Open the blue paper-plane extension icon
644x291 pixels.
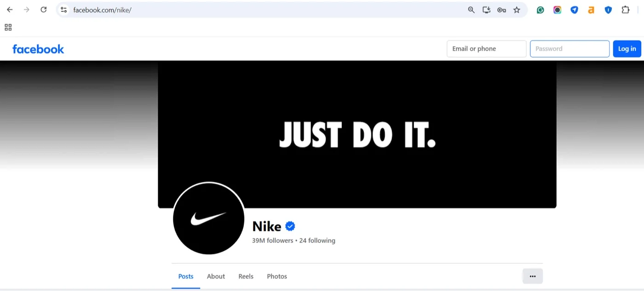(574, 10)
